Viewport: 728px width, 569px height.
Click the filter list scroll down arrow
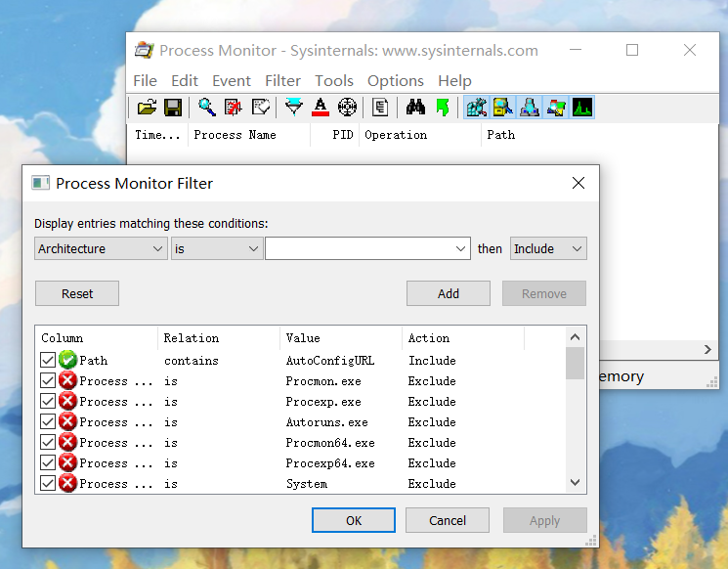(x=575, y=483)
